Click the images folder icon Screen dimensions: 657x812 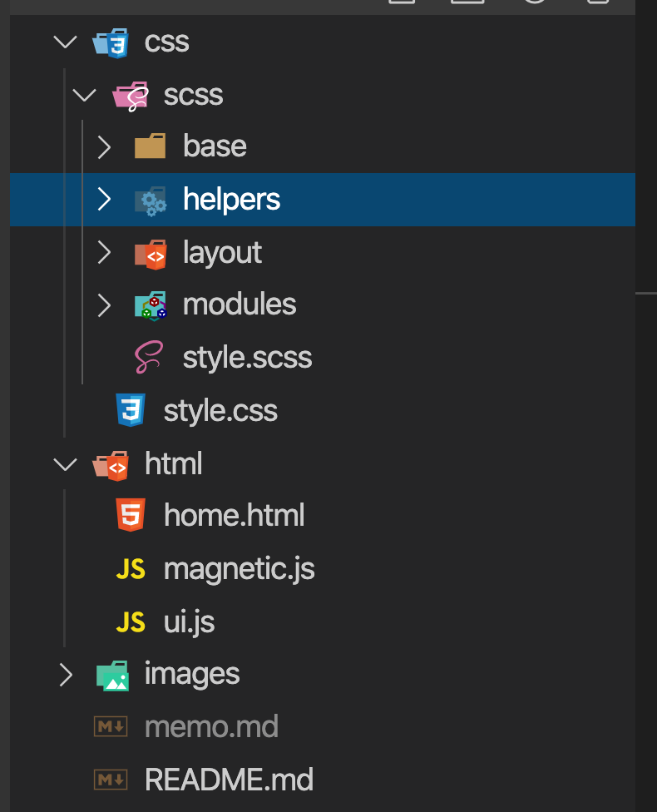(x=113, y=676)
